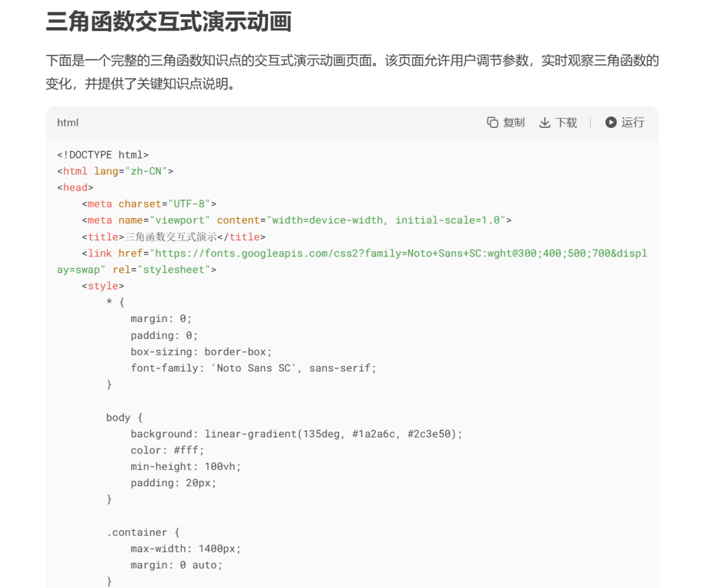Click the intro paragraph starting 下面是一个完整的
The width and height of the screenshot is (701, 588).
[352, 72]
